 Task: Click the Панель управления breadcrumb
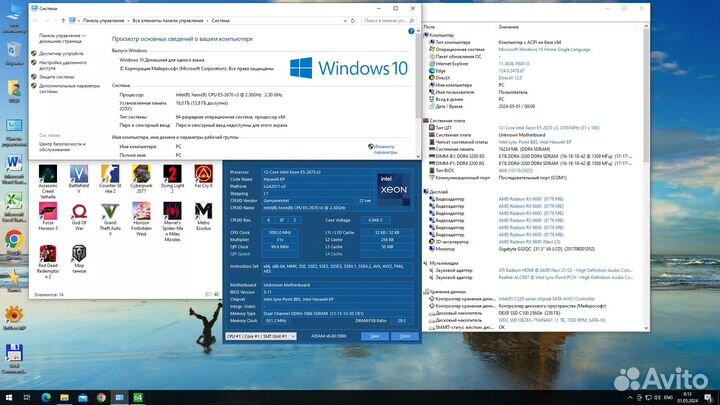(103, 21)
